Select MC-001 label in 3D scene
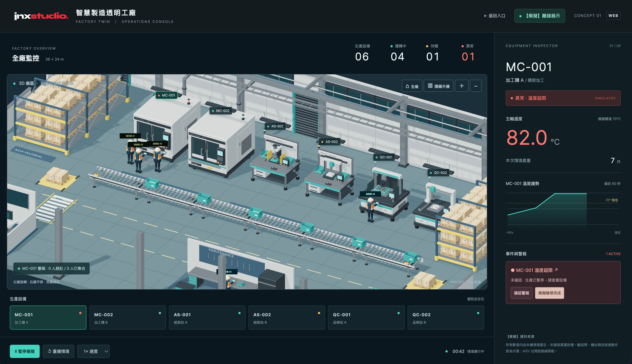 click(x=166, y=95)
